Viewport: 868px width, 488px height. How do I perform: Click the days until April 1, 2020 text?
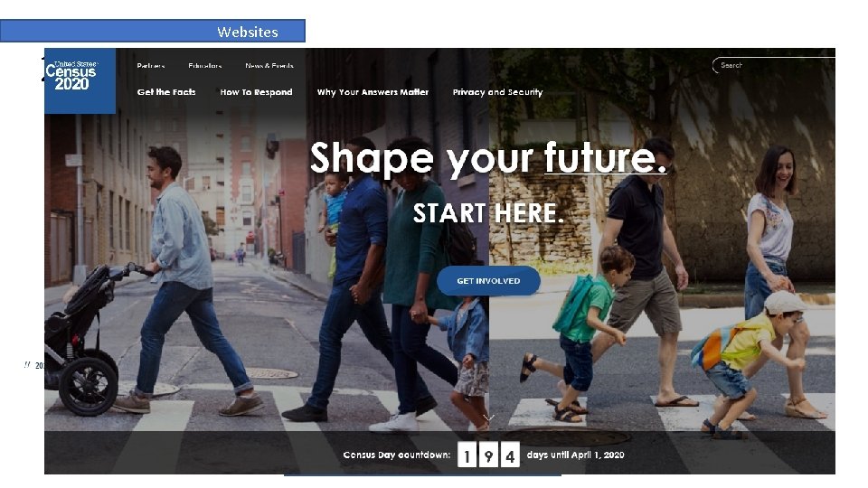click(575, 455)
